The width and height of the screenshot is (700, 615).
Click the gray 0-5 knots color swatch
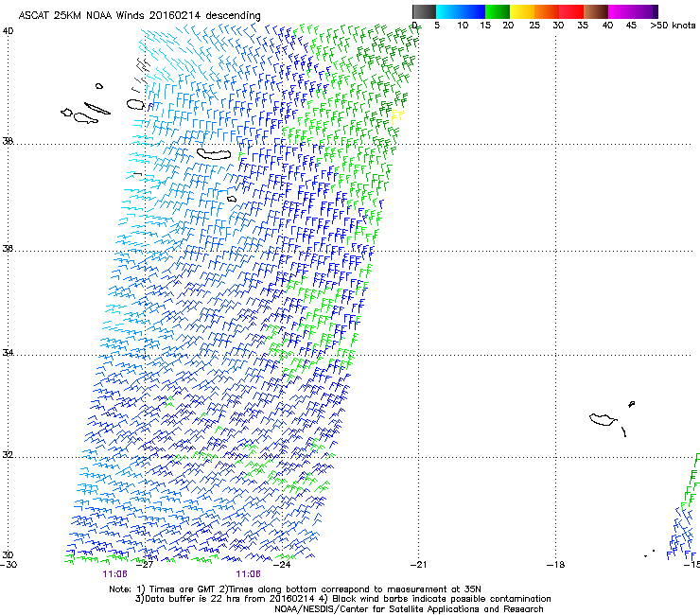[424, 11]
